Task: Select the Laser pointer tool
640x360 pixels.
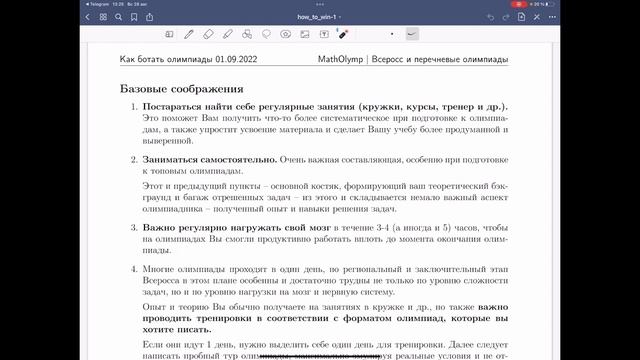Action: click(x=343, y=34)
